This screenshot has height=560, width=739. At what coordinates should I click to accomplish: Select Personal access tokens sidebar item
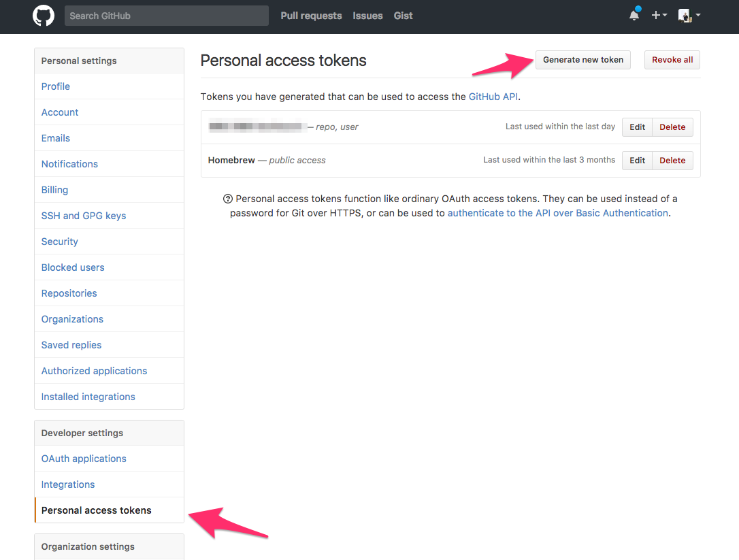[x=110, y=510]
